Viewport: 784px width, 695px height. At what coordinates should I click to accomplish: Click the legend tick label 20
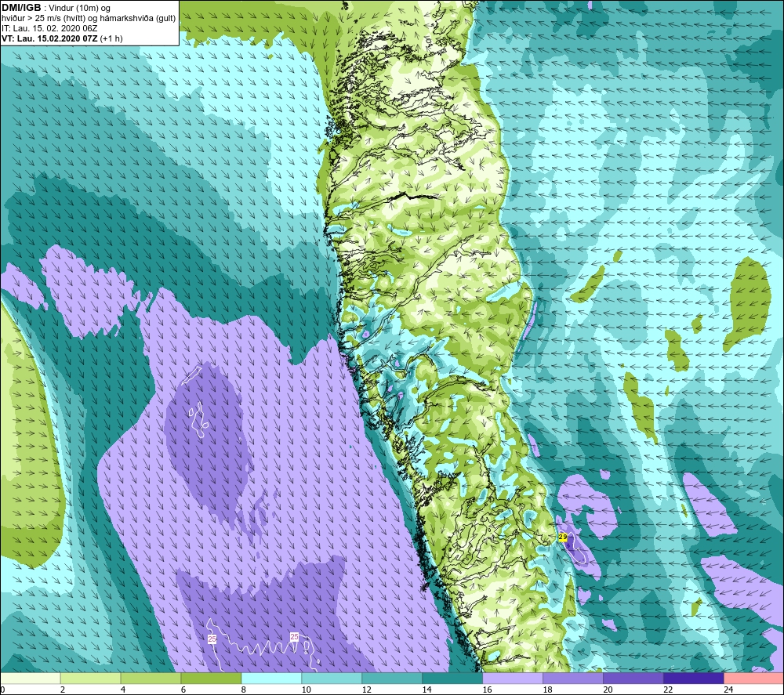[x=608, y=690]
